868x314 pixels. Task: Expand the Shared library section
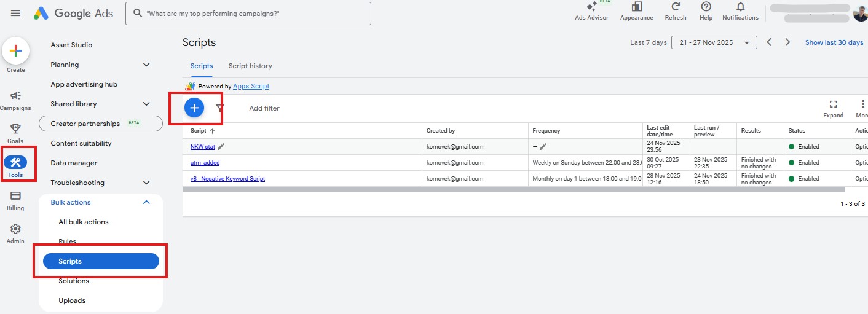[146, 104]
